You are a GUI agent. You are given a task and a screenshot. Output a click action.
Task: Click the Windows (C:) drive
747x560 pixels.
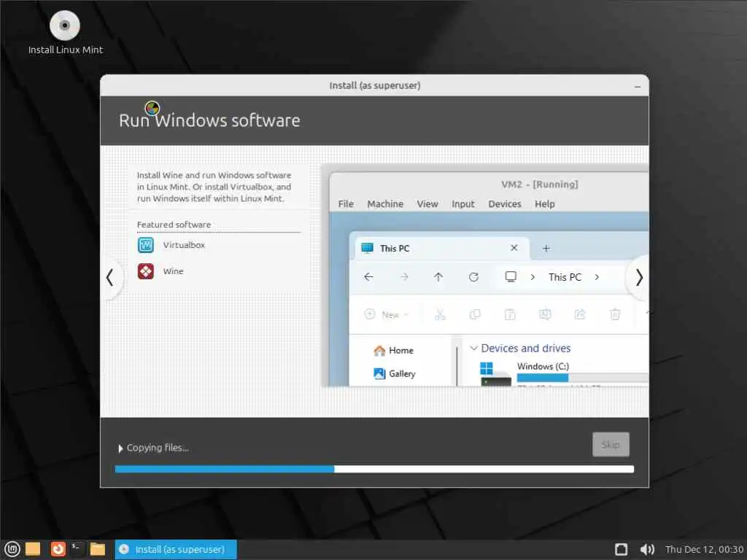543,366
